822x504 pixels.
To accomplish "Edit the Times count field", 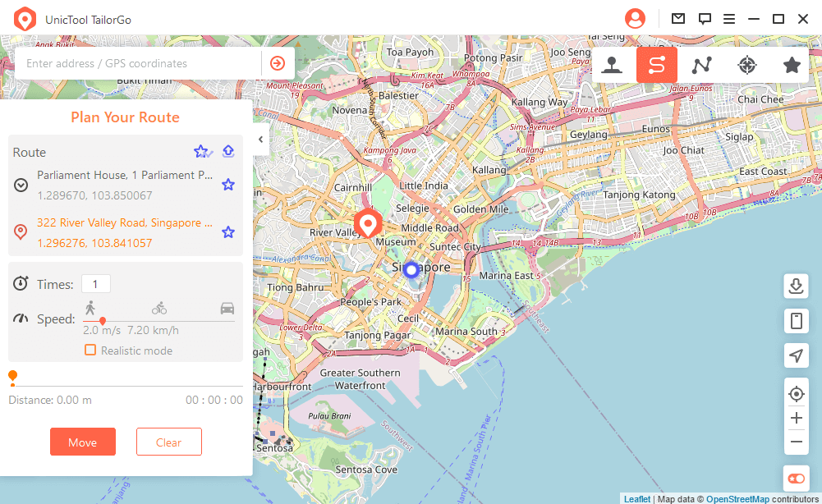I will click(96, 284).
